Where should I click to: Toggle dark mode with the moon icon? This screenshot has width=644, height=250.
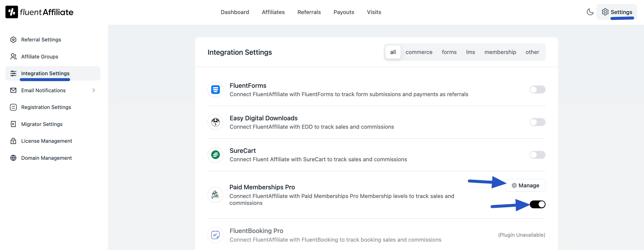click(590, 12)
